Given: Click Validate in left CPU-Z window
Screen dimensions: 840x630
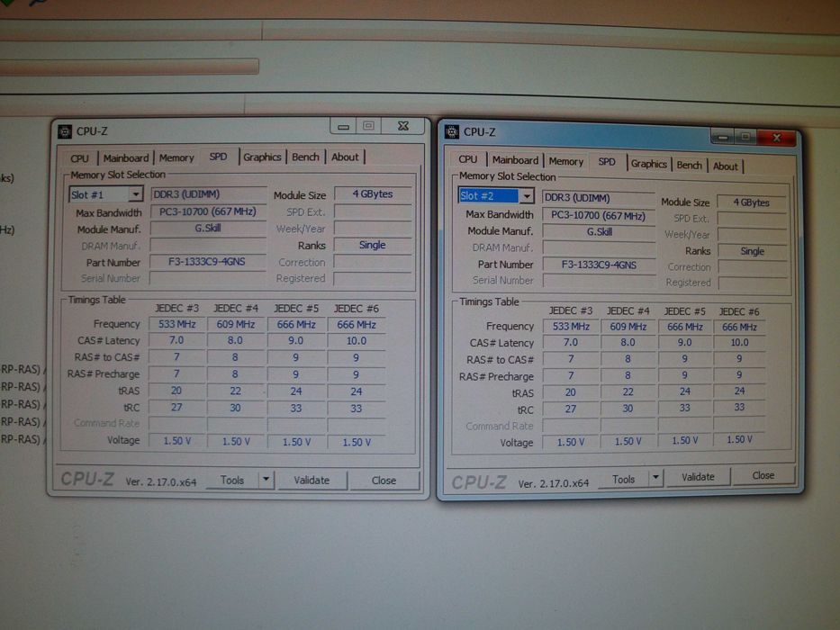Looking at the screenshot, I should pos(312,480).
